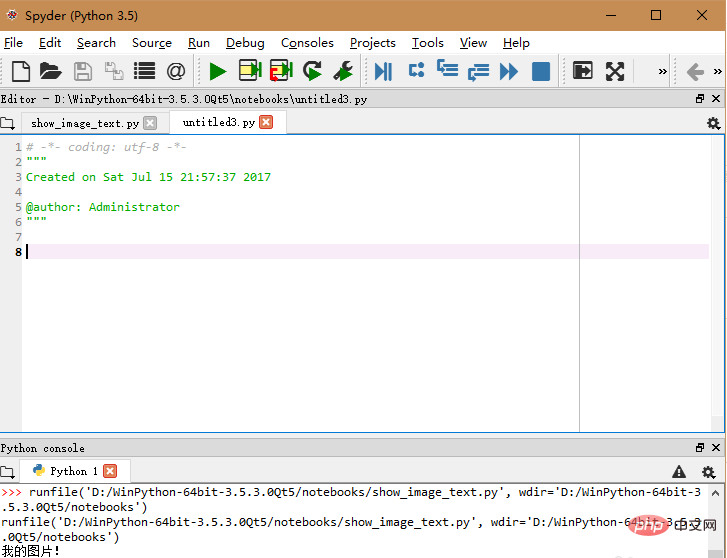
Task: Open the Search menu
Action: click(96, 43)
